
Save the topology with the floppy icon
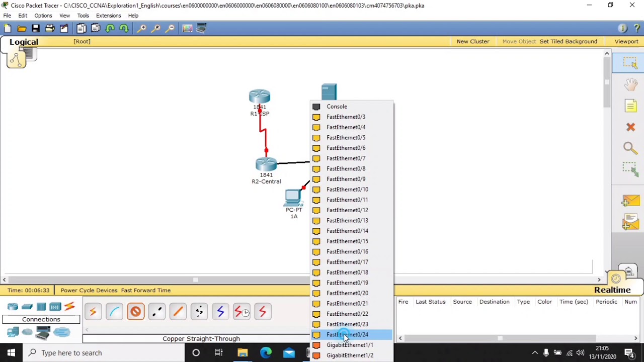coord(36,29)
